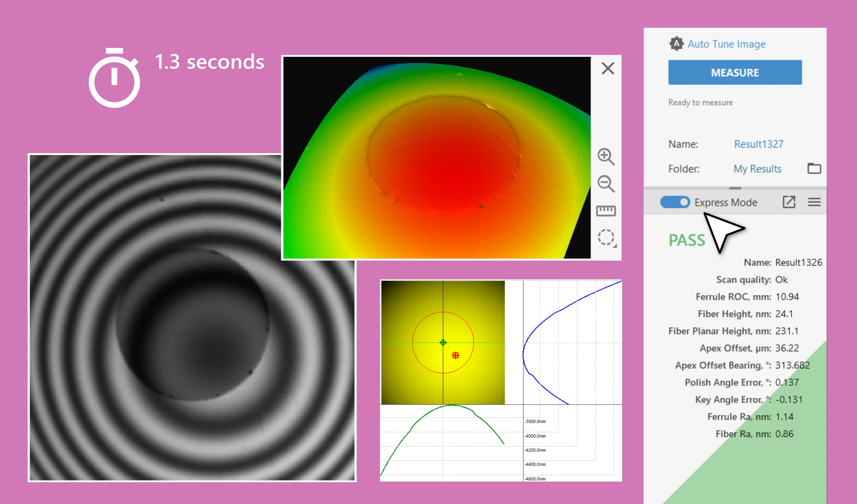This screenshot has height=504, width=857.
Task: Close the 3D surface view
Action: [x=608, y=68]
